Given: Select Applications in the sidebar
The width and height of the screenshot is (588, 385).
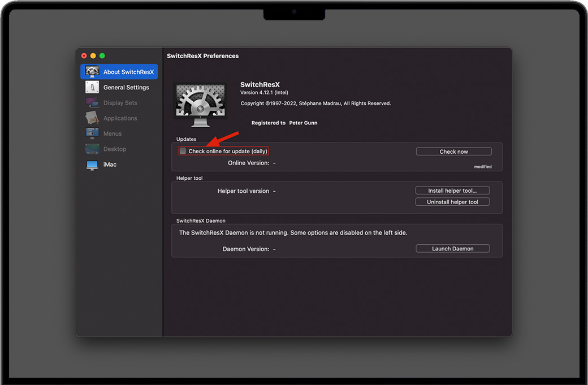Looking at the screenshot, I should tap(119, 118).
